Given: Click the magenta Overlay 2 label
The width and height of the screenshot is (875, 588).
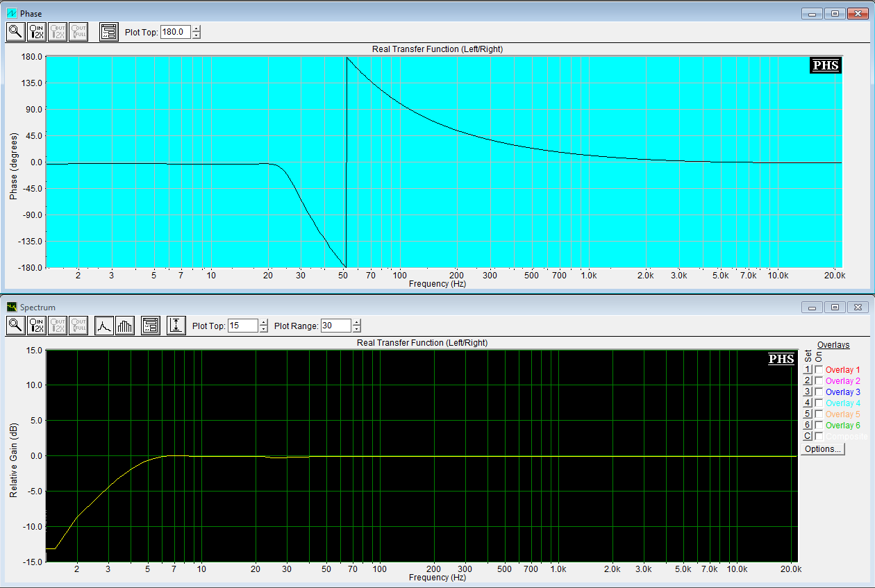Looking at the screenshot, I should pos(843,381).
